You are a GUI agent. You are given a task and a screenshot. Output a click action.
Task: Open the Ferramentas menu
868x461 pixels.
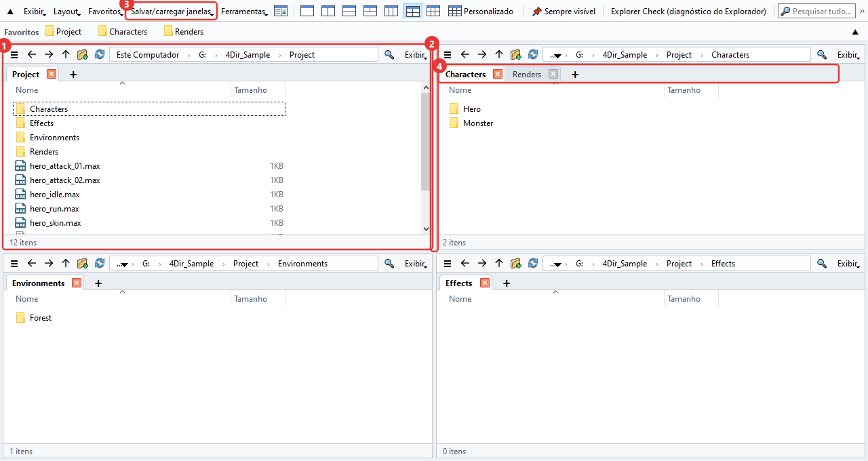click(244, 12)
